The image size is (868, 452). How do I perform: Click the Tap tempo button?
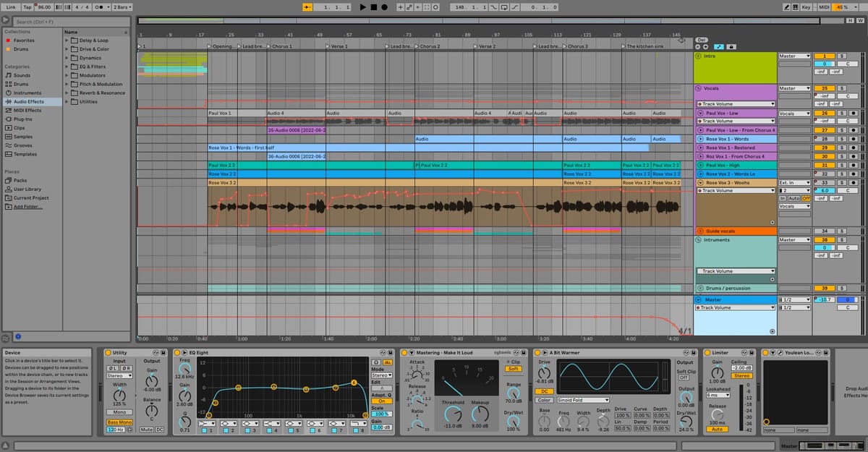[28, 7]
